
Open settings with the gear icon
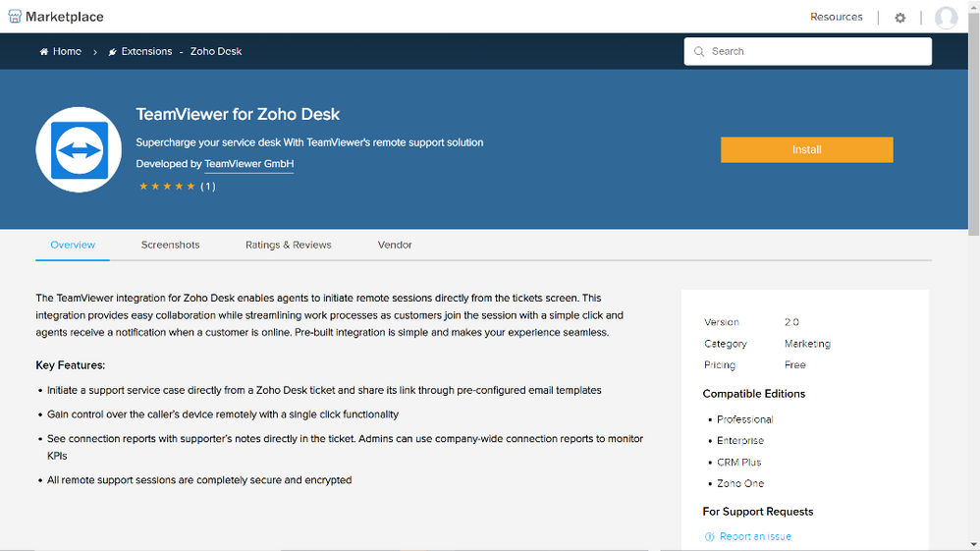(x=899, y=18)
